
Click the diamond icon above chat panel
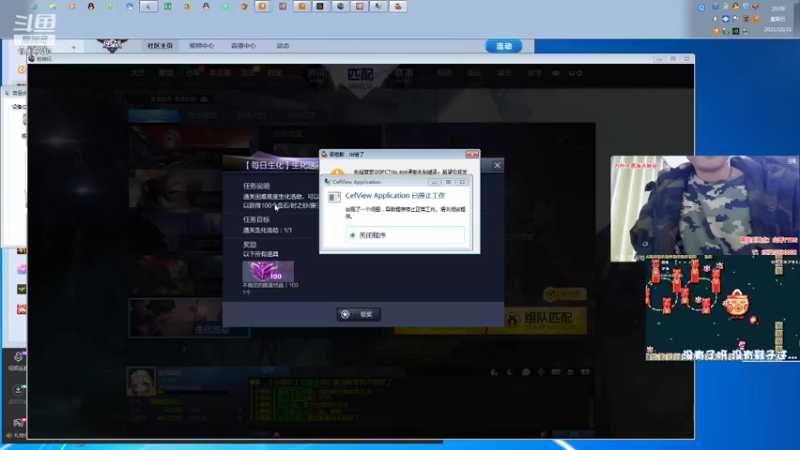(541, 372)
